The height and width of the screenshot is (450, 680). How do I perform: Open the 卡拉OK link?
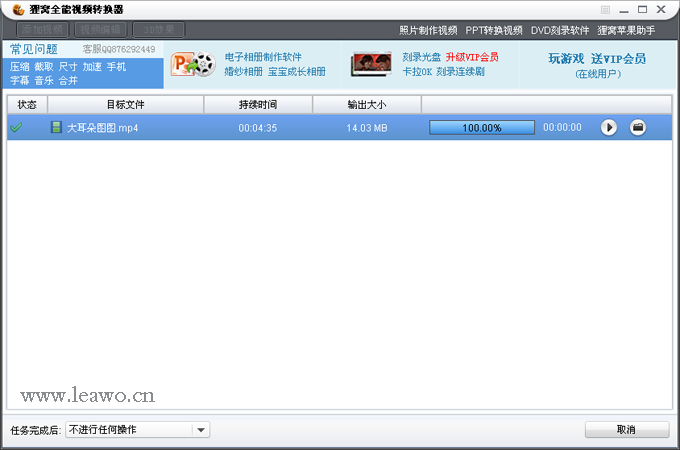point(417,72)
